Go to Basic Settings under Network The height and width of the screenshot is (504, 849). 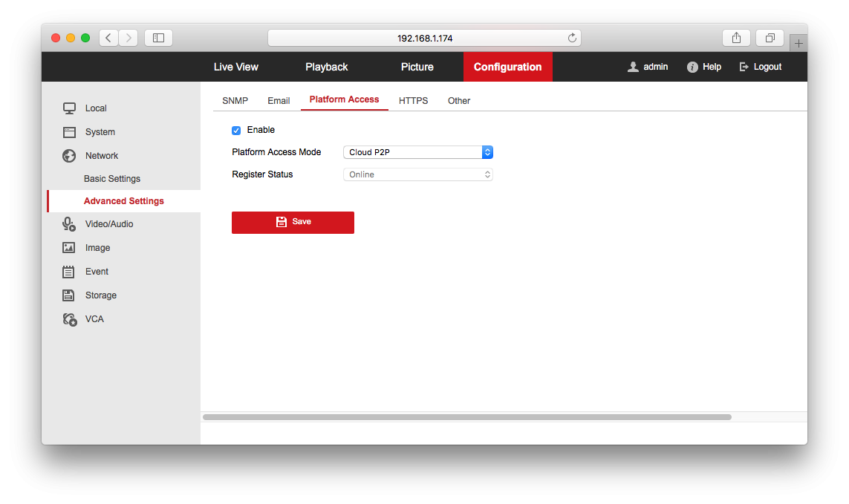(x=112, y=179)
